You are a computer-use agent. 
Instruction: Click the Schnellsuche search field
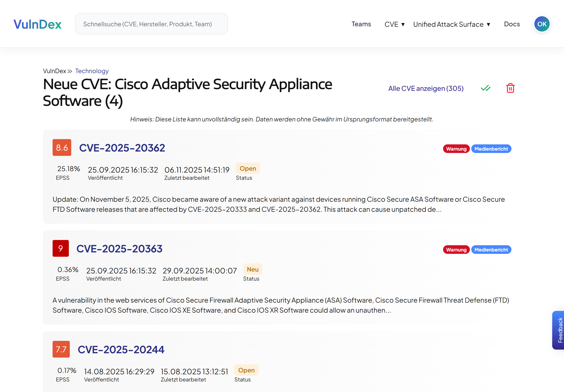pyautogui.click(x=151, y=24)
